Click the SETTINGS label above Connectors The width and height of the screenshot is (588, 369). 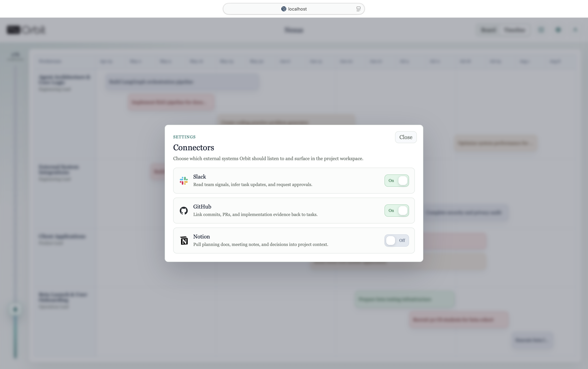[x=184, y=137]
